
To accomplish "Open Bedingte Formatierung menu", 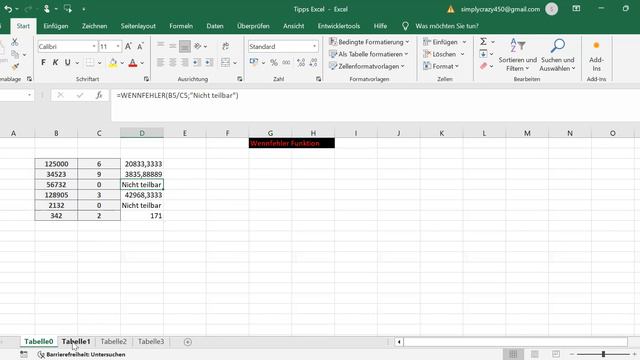I will pos(369,42).
